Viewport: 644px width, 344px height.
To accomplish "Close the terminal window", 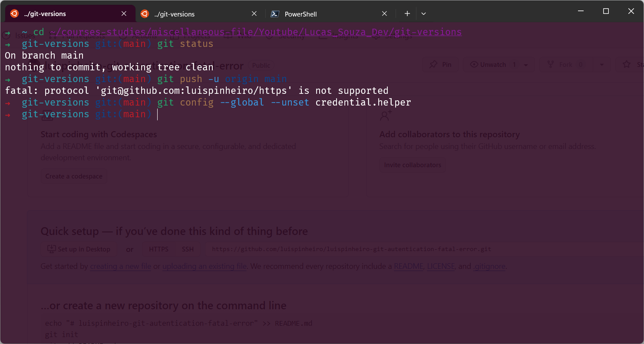I will [x=631, y=11].
